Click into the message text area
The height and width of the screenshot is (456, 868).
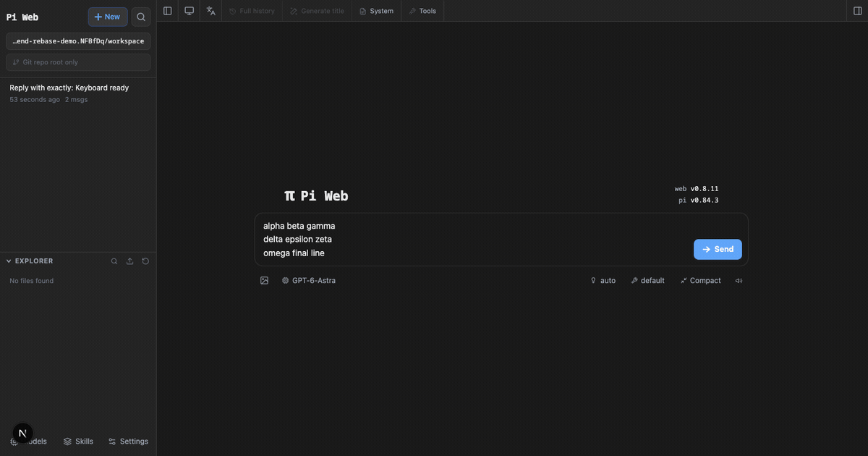[x=474, y=240]
